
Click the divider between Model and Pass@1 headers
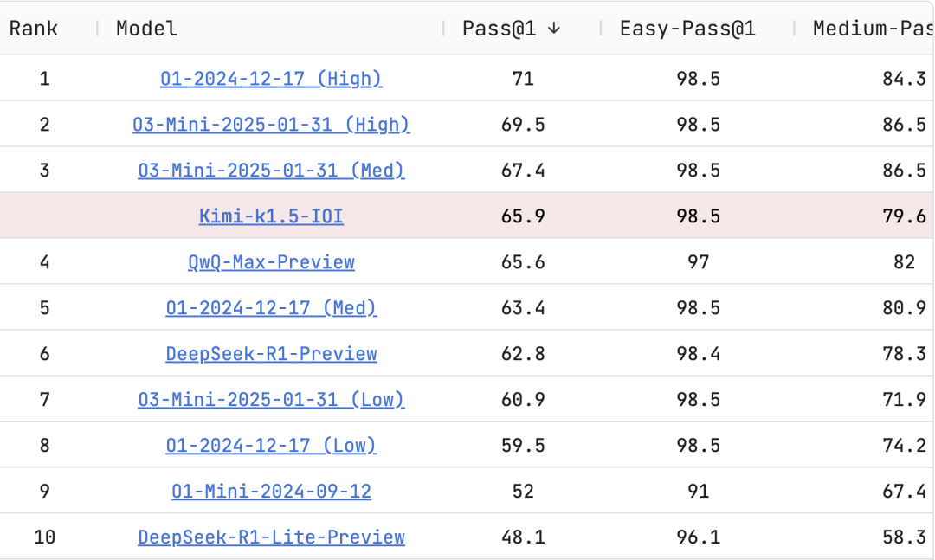click(444, 29)
